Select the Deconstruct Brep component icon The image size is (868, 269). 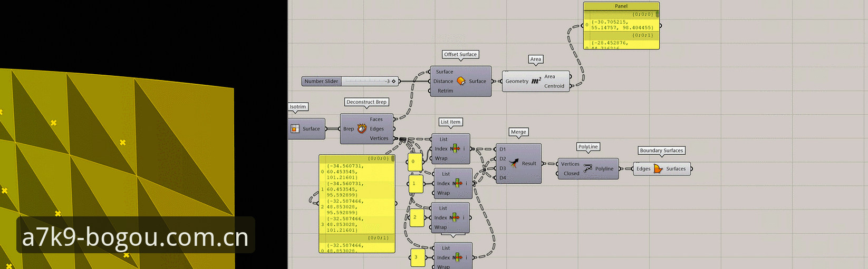point(362,128)
